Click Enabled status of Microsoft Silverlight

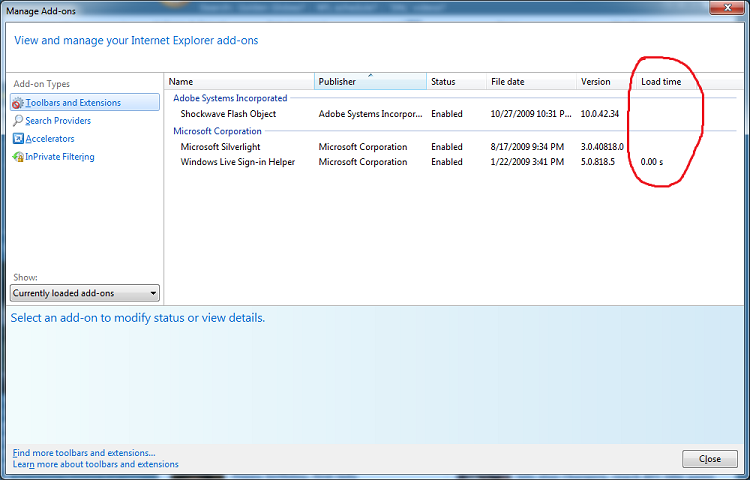(447, 147)
